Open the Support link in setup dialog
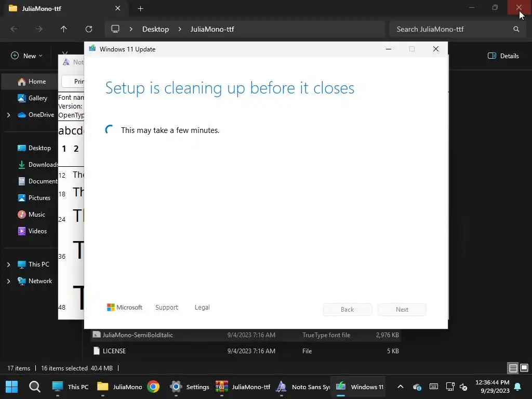Image resolution: width=532 pixels, height=399 pixels. [x=167, y=308]
